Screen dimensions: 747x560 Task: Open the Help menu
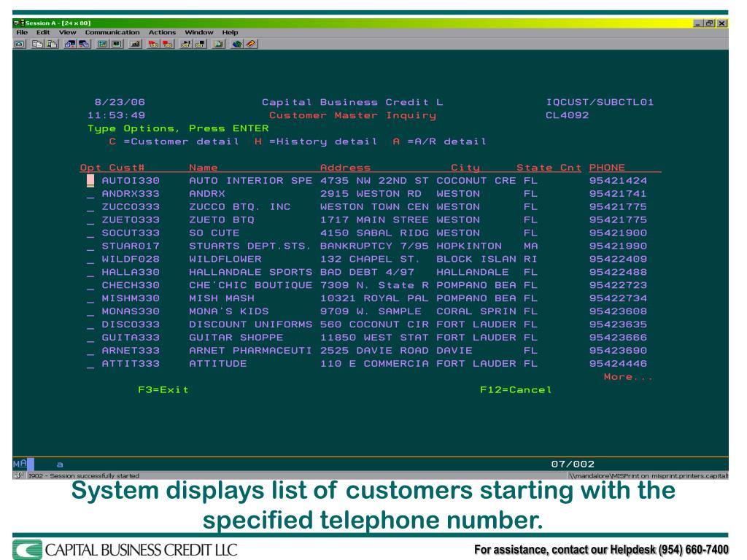click(x=230, y=32)
